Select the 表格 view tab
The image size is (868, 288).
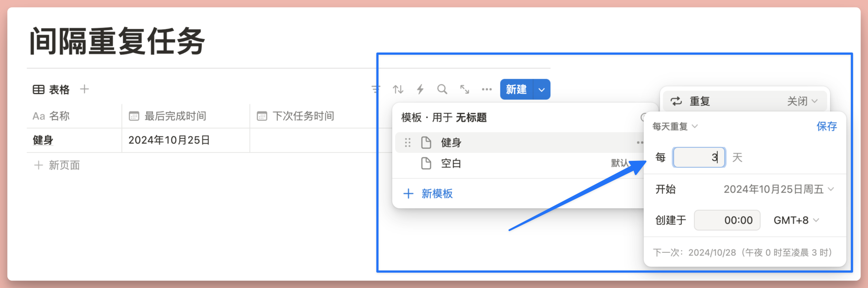coord(51,89)
